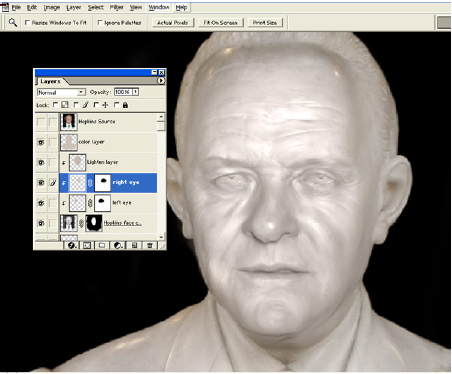Click the Delete layer trash icon
Image resolution: width=452 pixels, height=374 pixels.
coord(150,245)
